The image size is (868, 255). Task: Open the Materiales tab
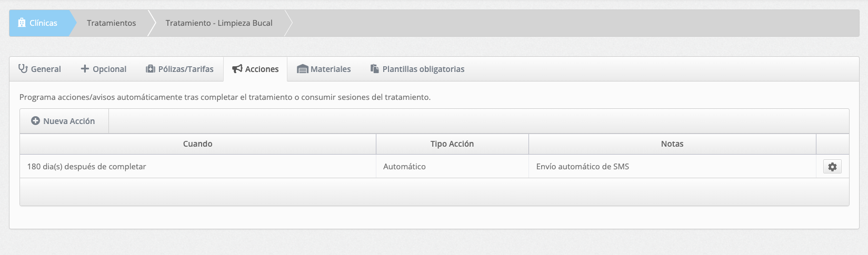(324, 69)
